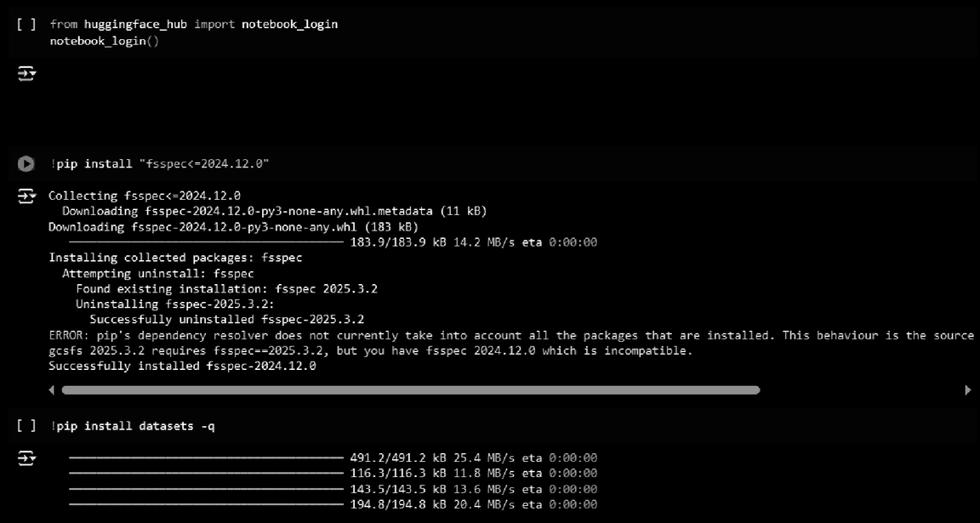
Task: Click the 194.8 kB download progress bar
Action: (x=206, y=504)
